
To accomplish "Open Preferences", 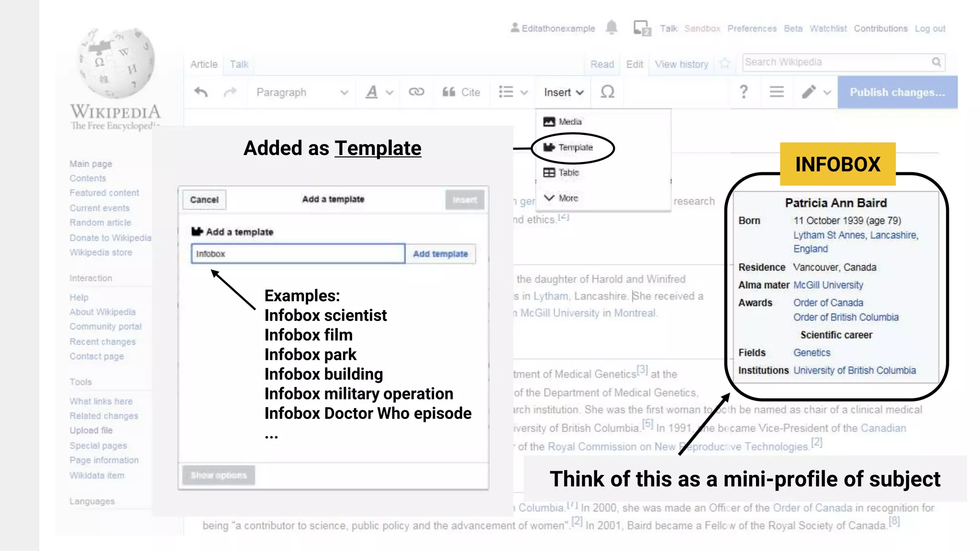I will coord(752,28).
